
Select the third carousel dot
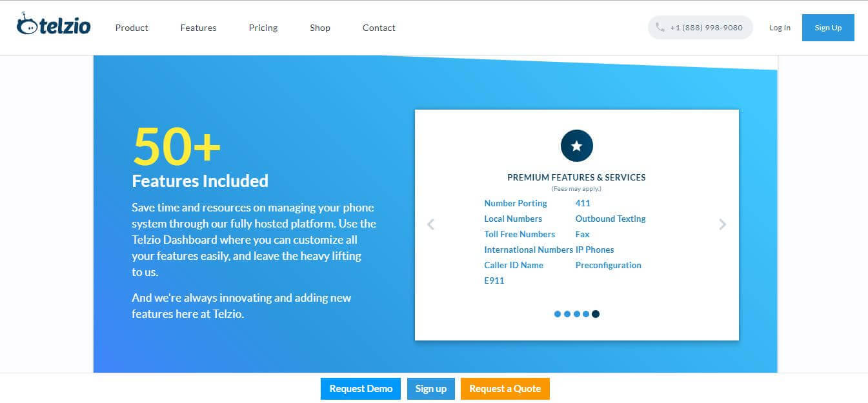[x=577, y=314]
